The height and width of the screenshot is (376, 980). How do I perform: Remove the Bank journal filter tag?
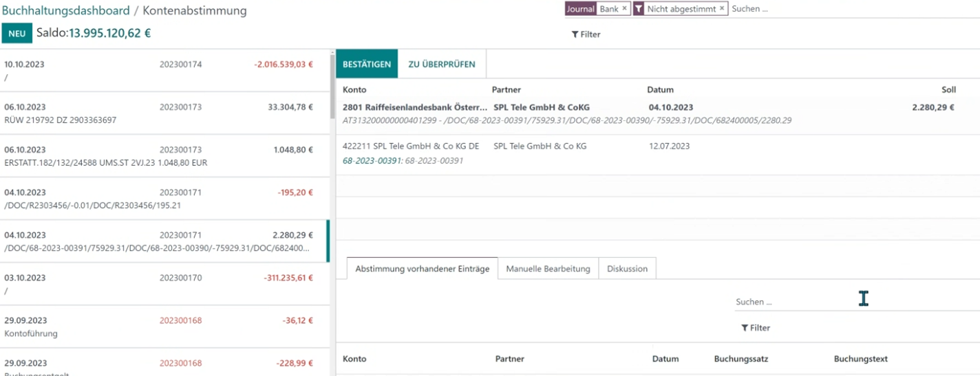click(624, 9)
